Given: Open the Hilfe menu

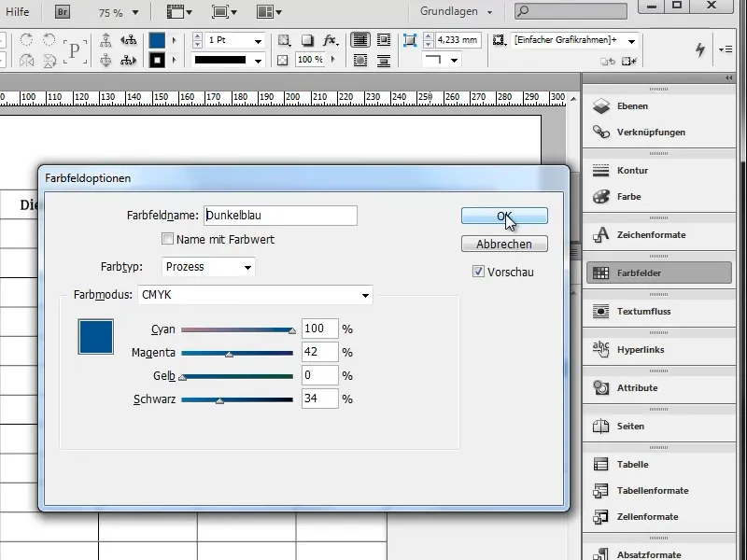Looking at the screenshot, I should tap(18, 11).
